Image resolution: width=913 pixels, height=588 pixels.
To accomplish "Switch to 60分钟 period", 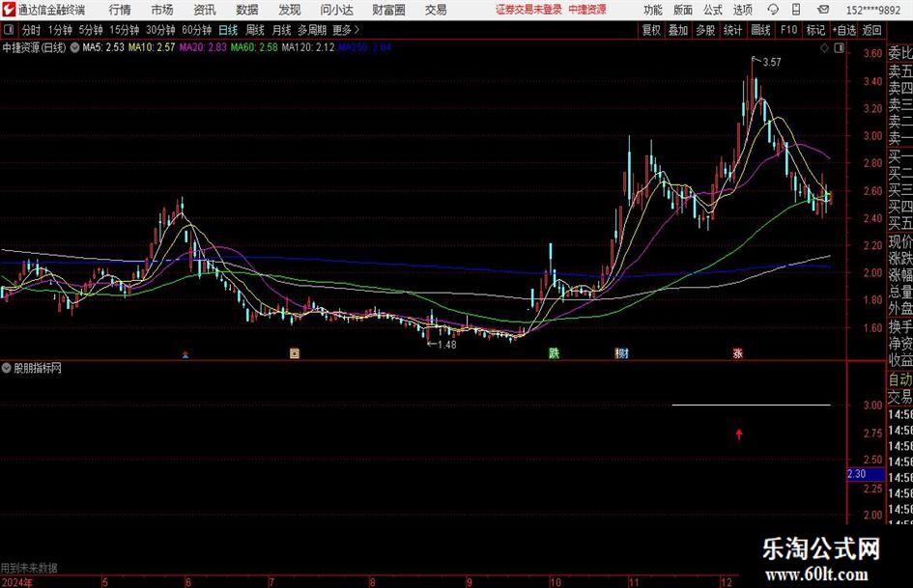I will click(x=197, y=30).
